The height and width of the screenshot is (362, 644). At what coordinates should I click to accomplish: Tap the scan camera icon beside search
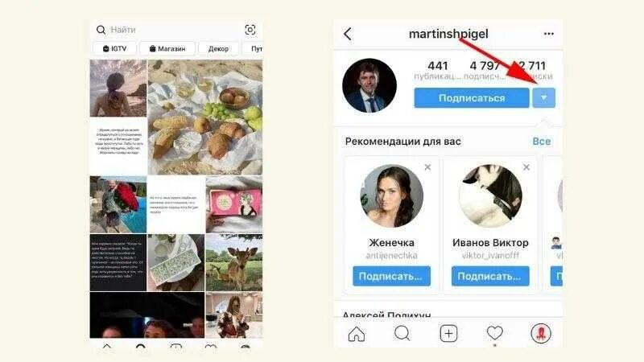click(250, 30)
